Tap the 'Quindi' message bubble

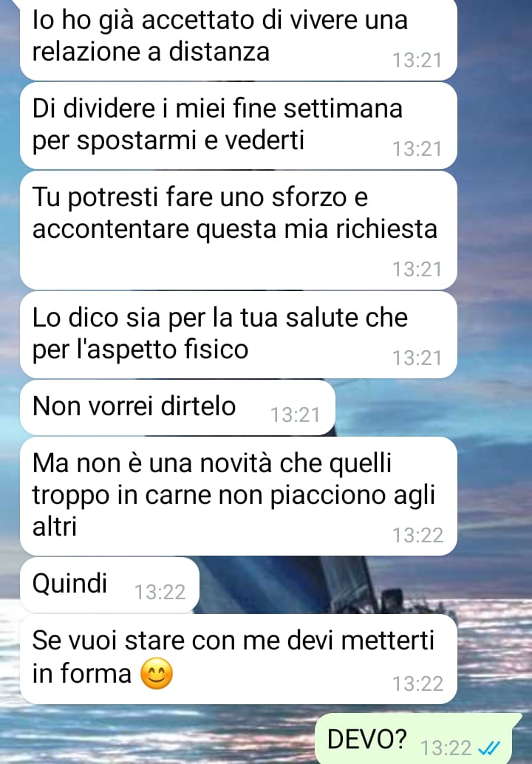point(109,584)
